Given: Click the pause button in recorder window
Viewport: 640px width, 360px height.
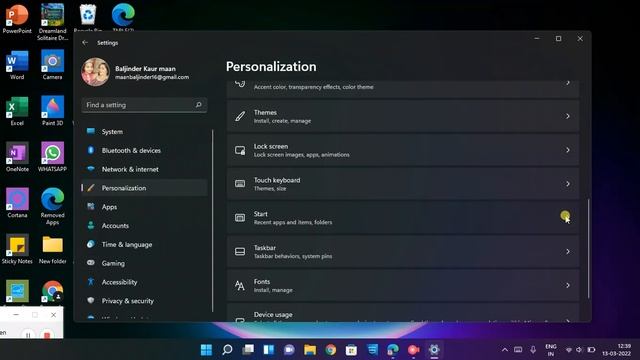Looking at the screenshot, I should click(28, 334).
